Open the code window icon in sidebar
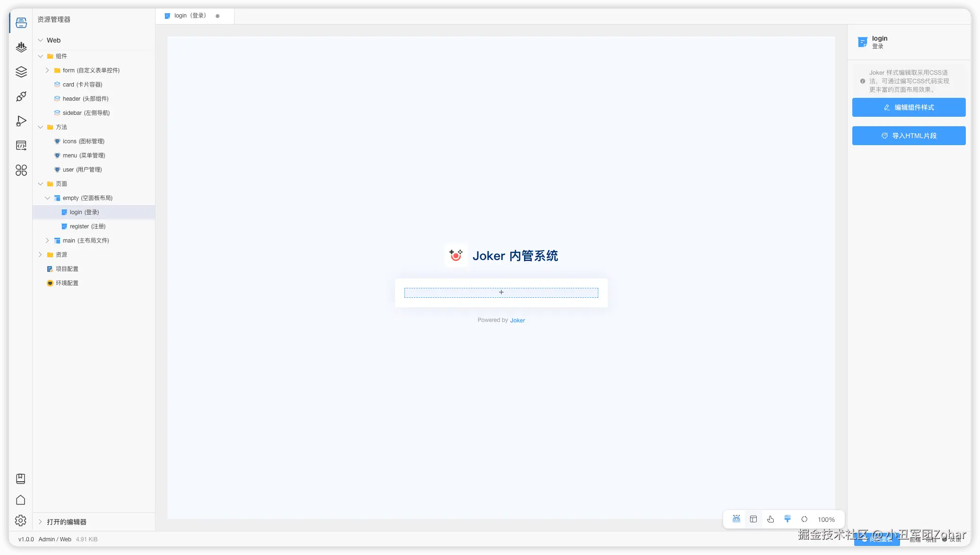This screenshot has width=980, height=555. point(21,146)
